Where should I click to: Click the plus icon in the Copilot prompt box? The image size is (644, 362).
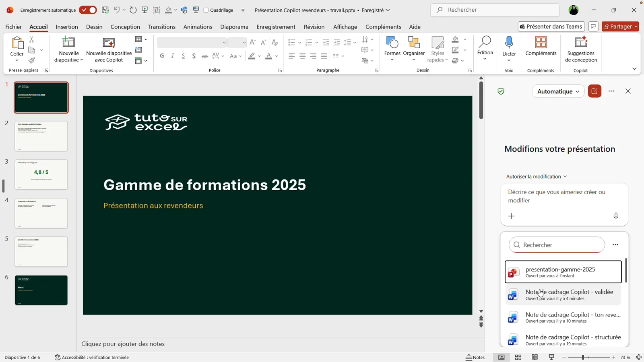tap(511, 216)
